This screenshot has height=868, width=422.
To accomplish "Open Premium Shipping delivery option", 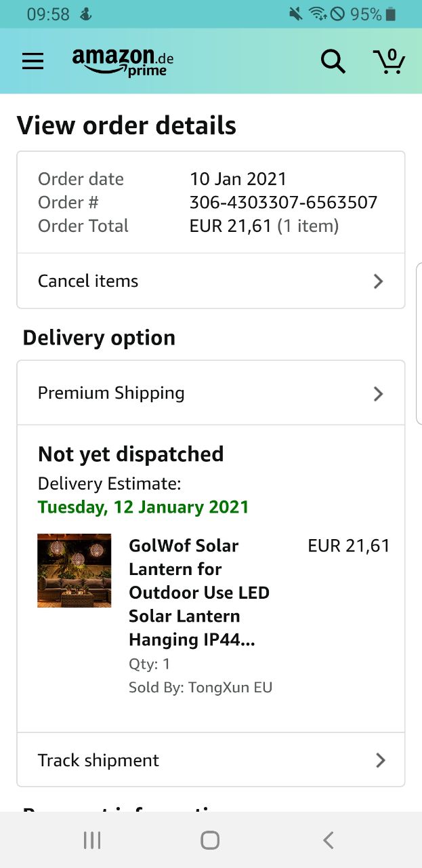I will pyautogui.click(x=111, y=393).
